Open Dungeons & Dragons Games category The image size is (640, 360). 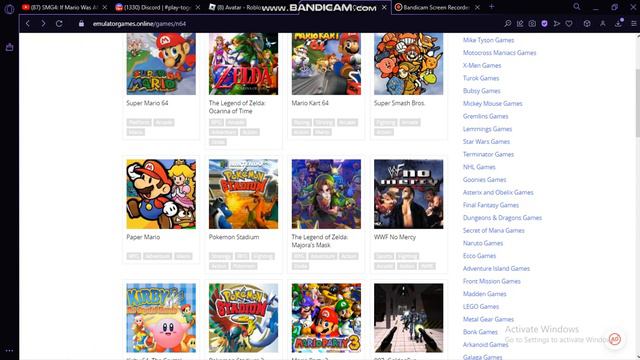click(x=502, y=218)
